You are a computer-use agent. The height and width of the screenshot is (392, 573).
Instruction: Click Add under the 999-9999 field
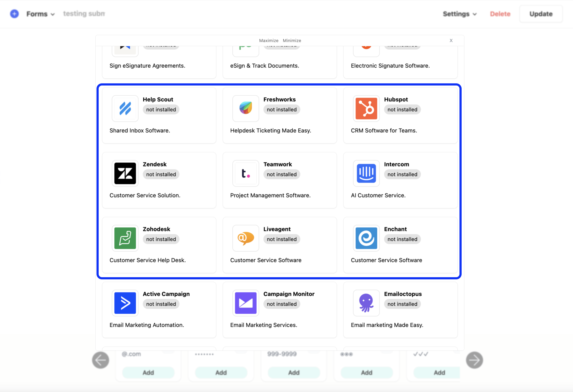(x=294, y=373)
